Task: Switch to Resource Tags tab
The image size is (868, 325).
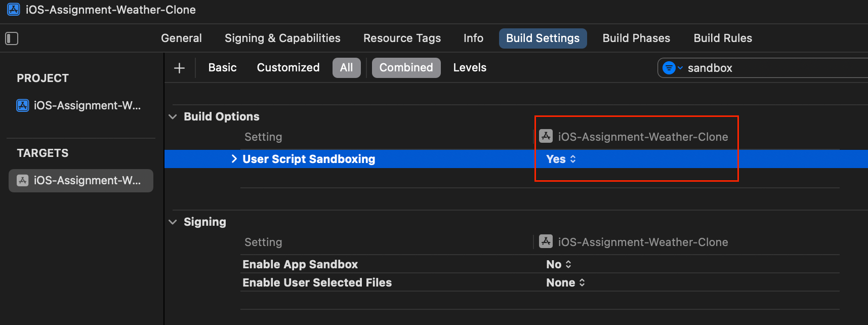Action: (402, 38)
